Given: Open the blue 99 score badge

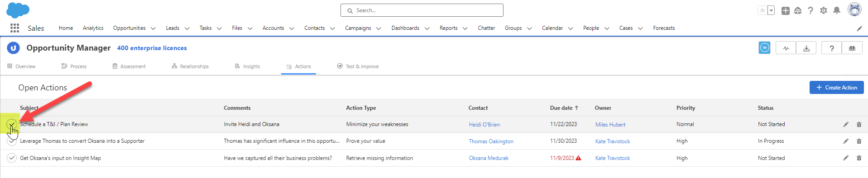Looking at the screenshot, I should [765, 48].
